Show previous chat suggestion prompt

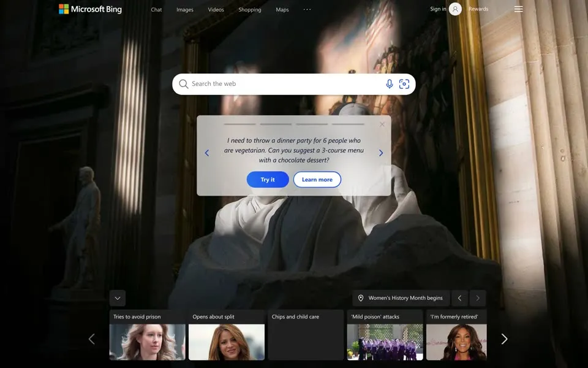click(206, 153)
